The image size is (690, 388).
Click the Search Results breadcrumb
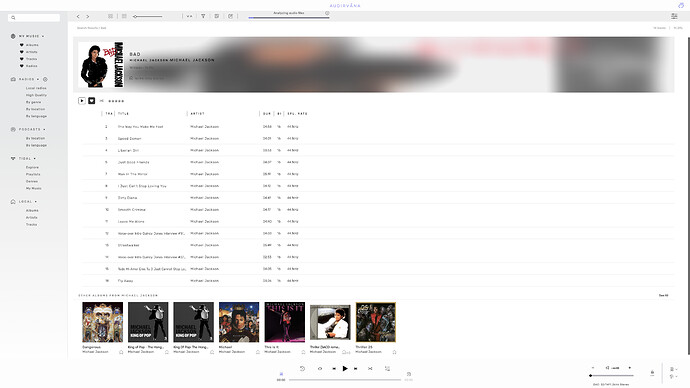[88, 28]
